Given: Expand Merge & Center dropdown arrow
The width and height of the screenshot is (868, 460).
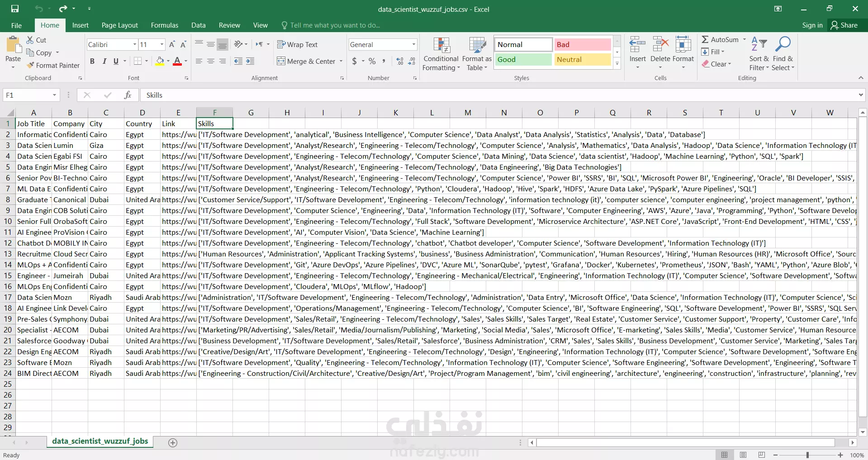Looking at the screenshot, I should click(x=341, y=61).
